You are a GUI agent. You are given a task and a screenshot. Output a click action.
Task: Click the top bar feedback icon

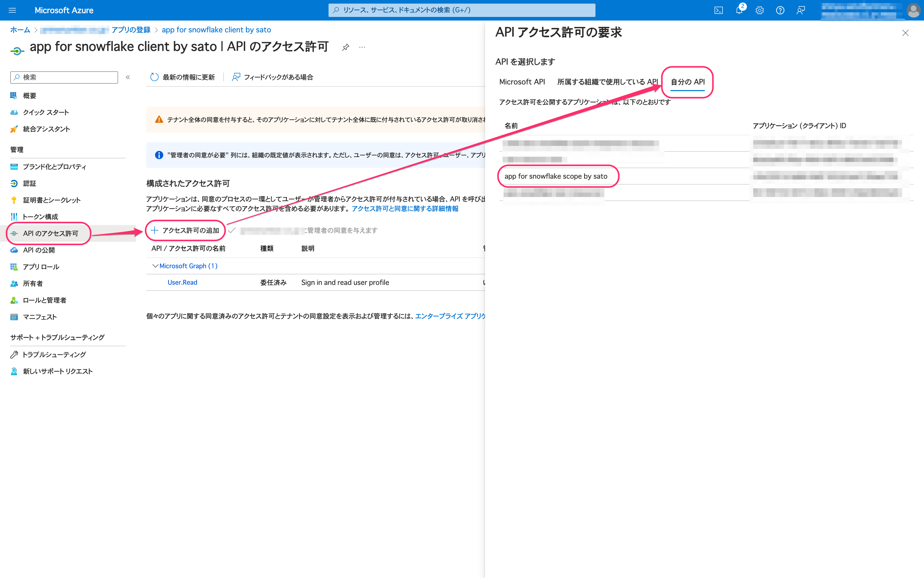801,10
